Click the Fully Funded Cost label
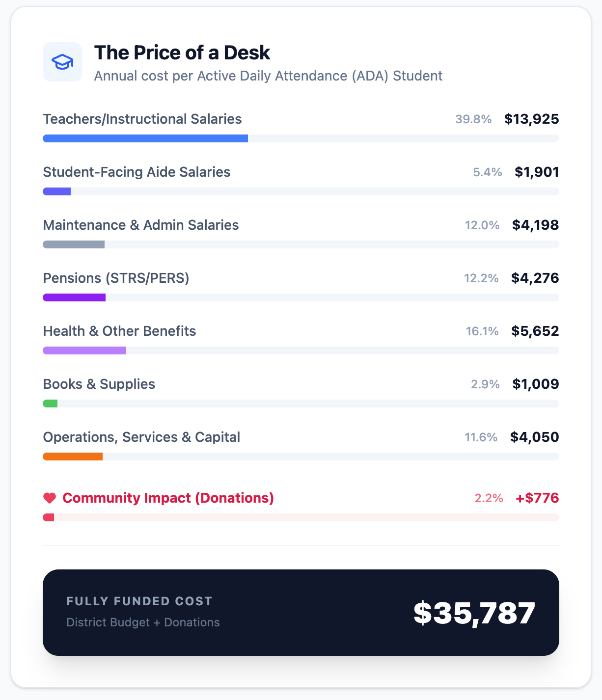Viewport: 602px width, 700px height. (x=139, y=601)
